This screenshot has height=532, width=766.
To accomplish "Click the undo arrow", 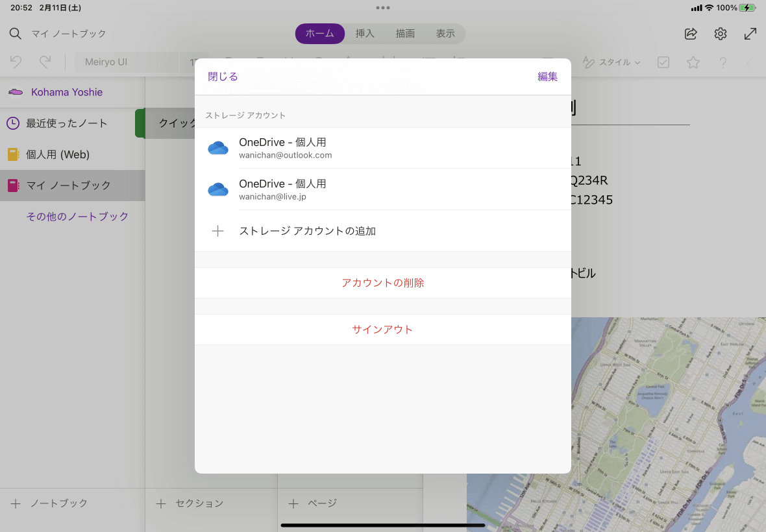I will pos(16,62).
